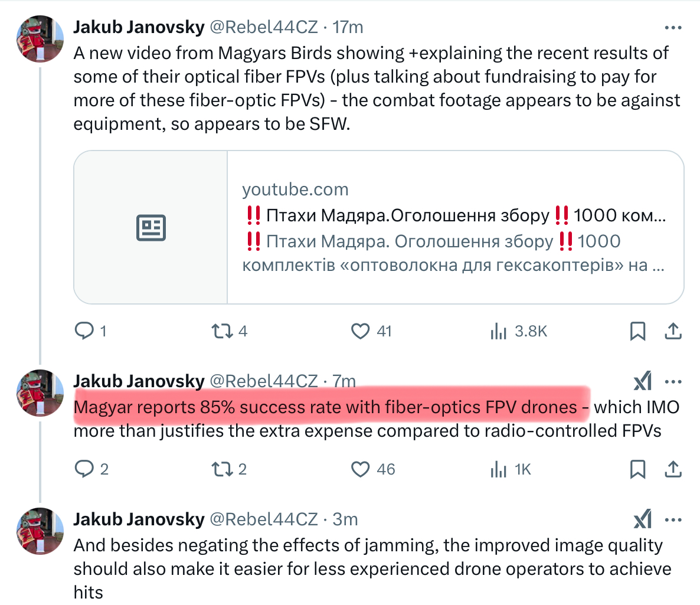Reply to the 85% success rate tweet
Viewport: 700px width, 605px height.
click(84, 469)
